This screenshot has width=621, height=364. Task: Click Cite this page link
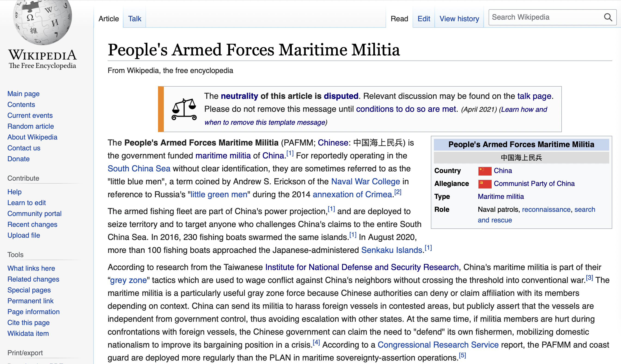(29, 322)
